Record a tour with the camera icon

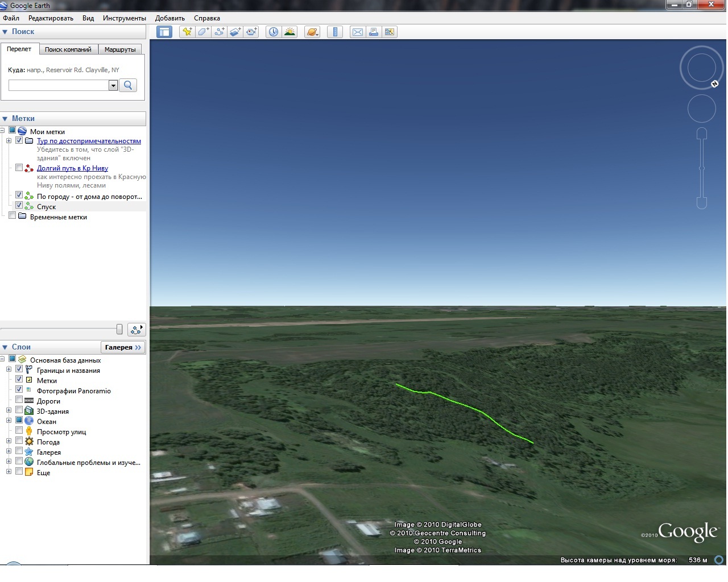pyautogui.click(x=251, y=32)
